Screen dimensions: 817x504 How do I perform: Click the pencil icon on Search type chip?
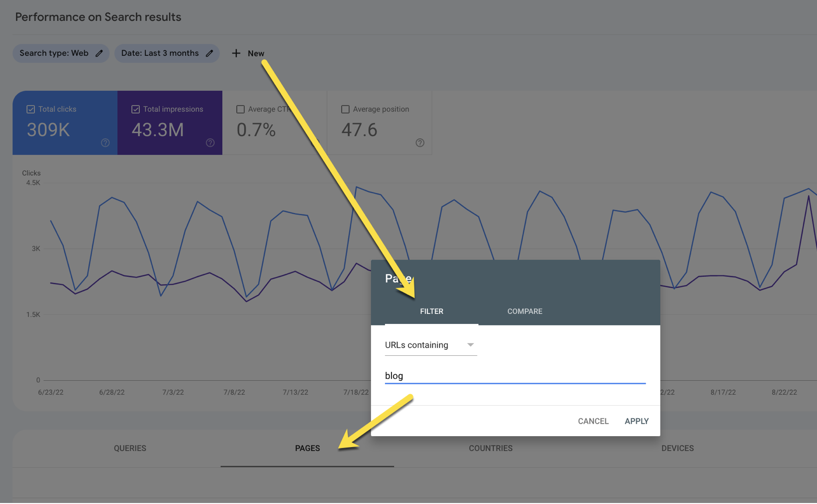click(x=99, y=53)
